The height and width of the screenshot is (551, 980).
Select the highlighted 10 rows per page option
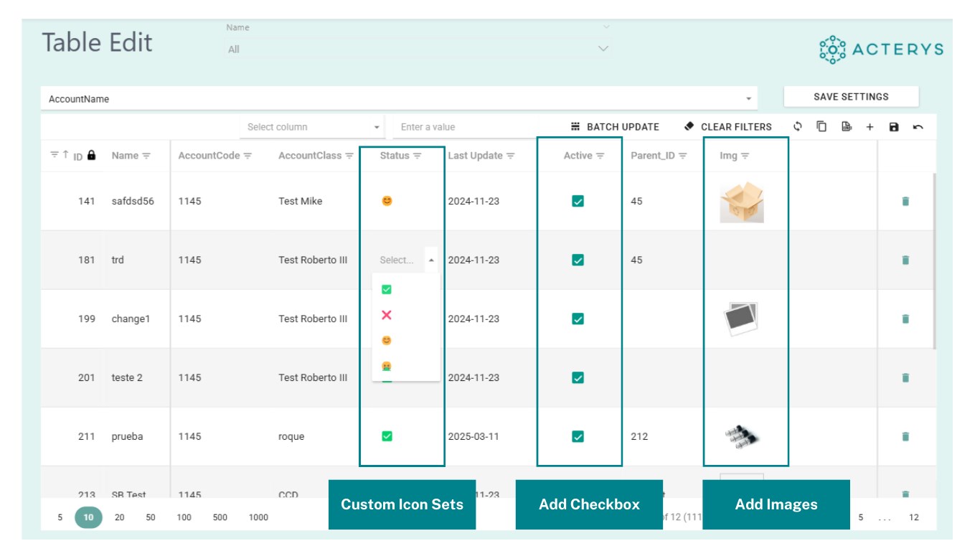tap(89, 517)
